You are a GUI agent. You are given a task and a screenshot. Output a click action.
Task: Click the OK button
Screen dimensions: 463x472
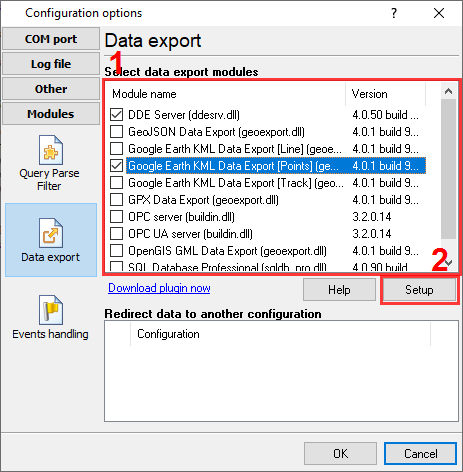[x=340, y=454]
